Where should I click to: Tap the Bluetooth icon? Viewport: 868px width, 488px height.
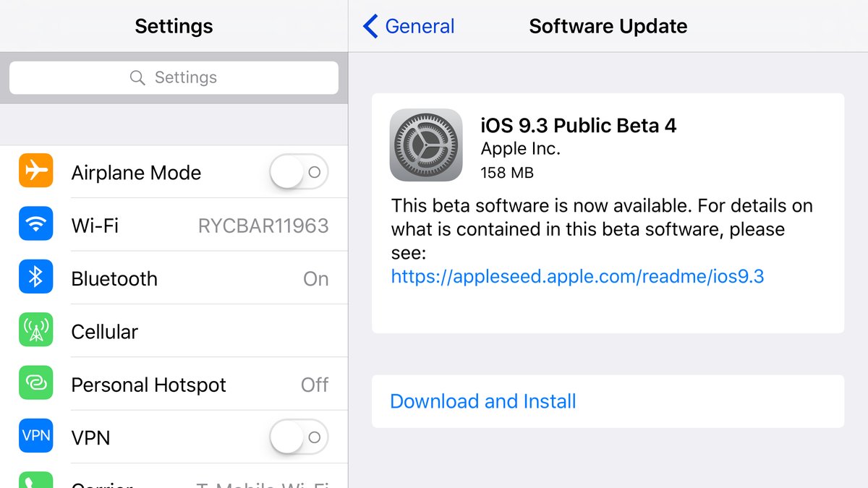(x=35, y=278)
